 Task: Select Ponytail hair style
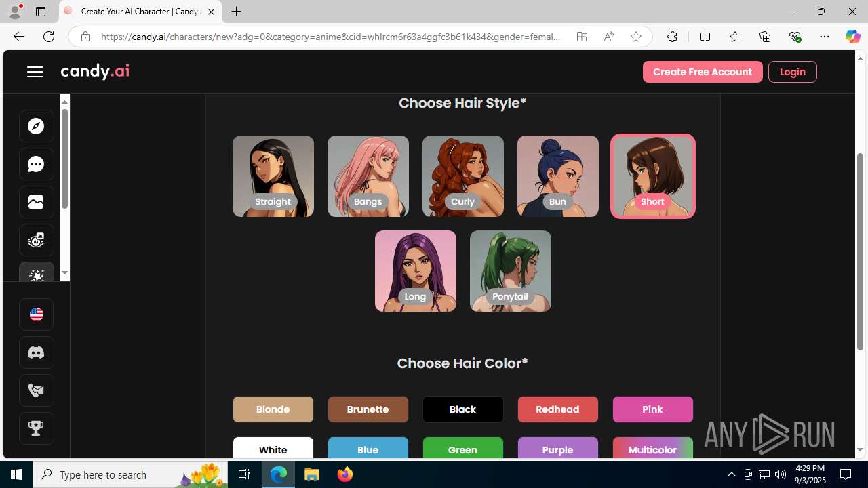tap(511, 271)
